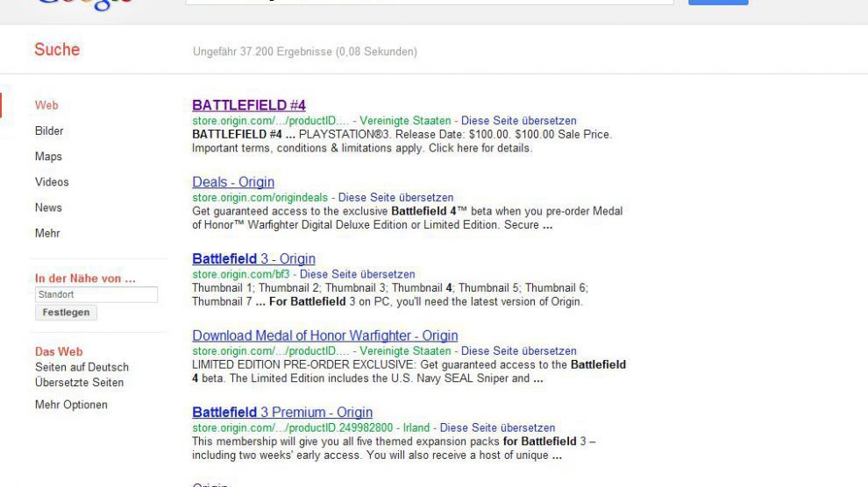The height and width of the screenshot is (487, 868).
Task: Filter by Seiten auf Deutsch
Action: pos(82,367)
